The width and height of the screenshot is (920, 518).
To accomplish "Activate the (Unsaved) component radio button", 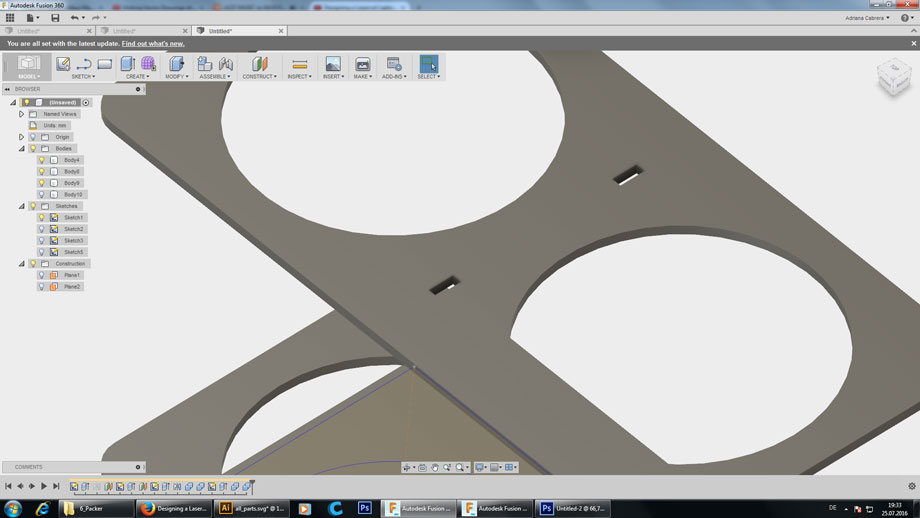I will (86, 103).
